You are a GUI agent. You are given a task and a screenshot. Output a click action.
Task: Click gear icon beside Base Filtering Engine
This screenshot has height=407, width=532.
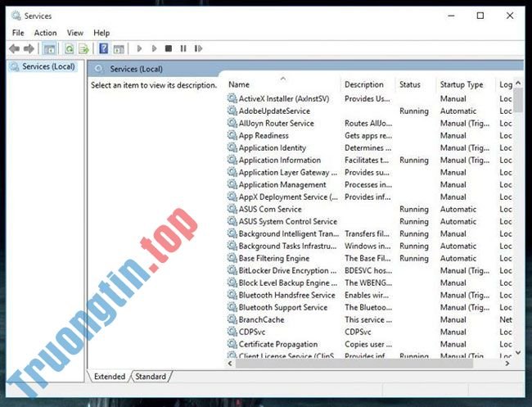point(232,258)
